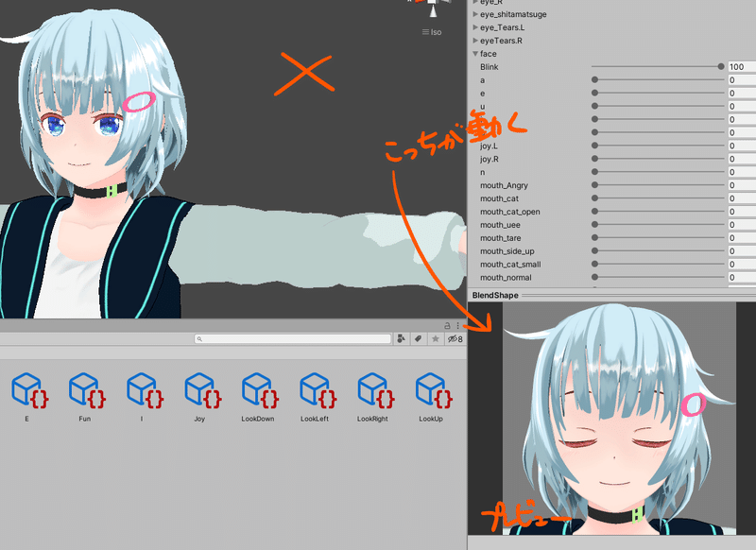Click the mouth_uee slider
Viewport: 756px width, 550px height.
point(658,225)
